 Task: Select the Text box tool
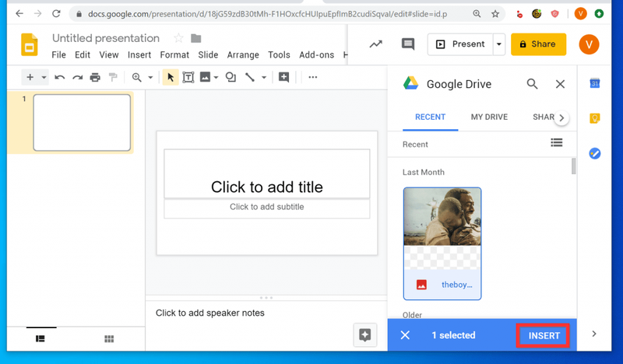click(x=188, y=77)
